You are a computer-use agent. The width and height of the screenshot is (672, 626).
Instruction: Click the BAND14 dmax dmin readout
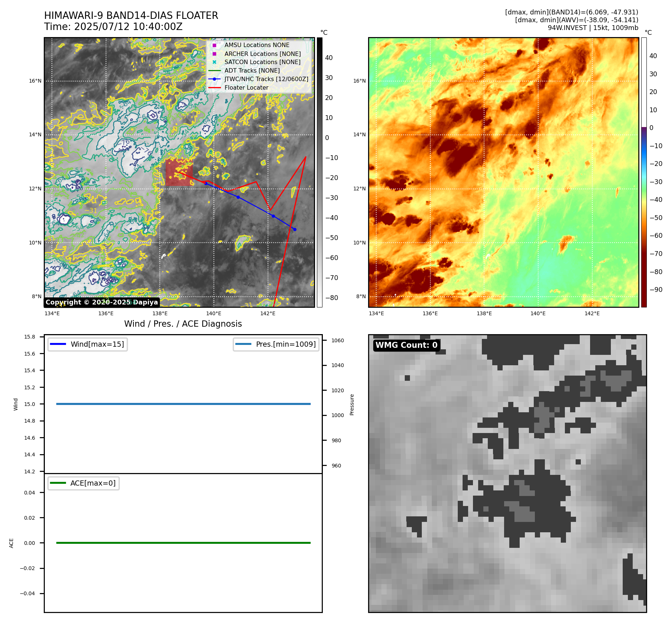click(572, 12)
